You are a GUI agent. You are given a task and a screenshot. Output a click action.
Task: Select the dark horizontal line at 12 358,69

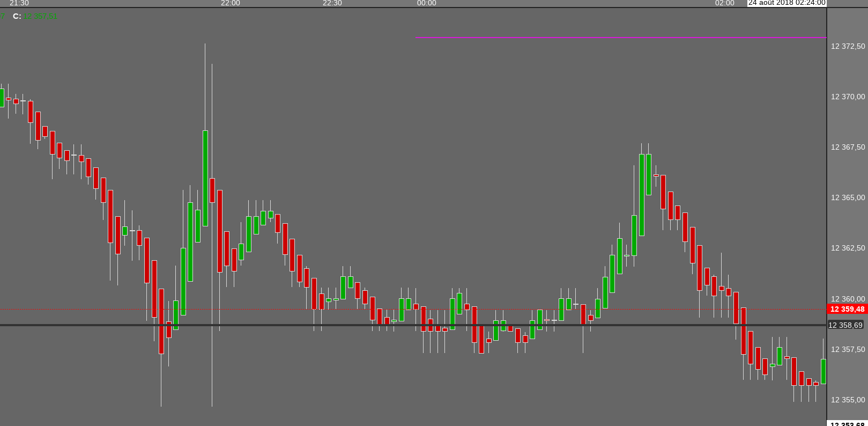coord(413,325)
